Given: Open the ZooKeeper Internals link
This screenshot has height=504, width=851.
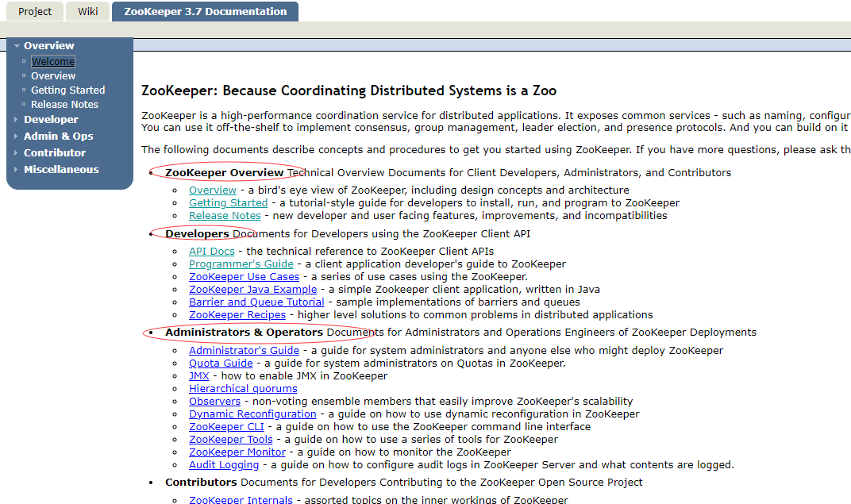Looking at the screenshot, I should pos(241,500).
